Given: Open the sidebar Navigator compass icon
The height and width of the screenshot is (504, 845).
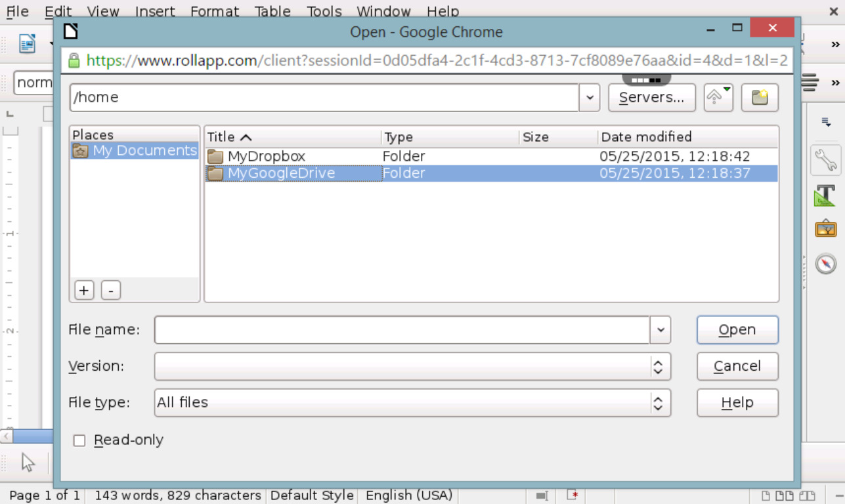Looking at the screenshot, I should [x=825, y=263].
